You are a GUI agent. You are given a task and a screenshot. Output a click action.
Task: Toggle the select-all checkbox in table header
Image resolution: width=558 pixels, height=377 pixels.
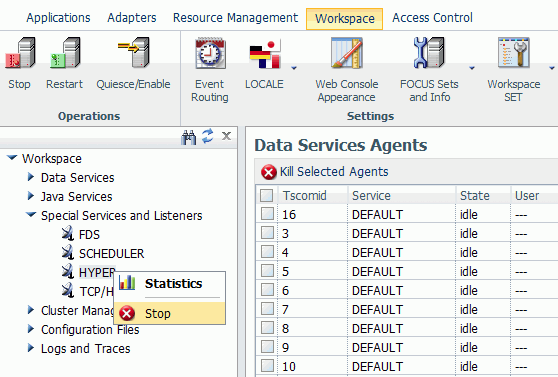(x=267, y=195)
